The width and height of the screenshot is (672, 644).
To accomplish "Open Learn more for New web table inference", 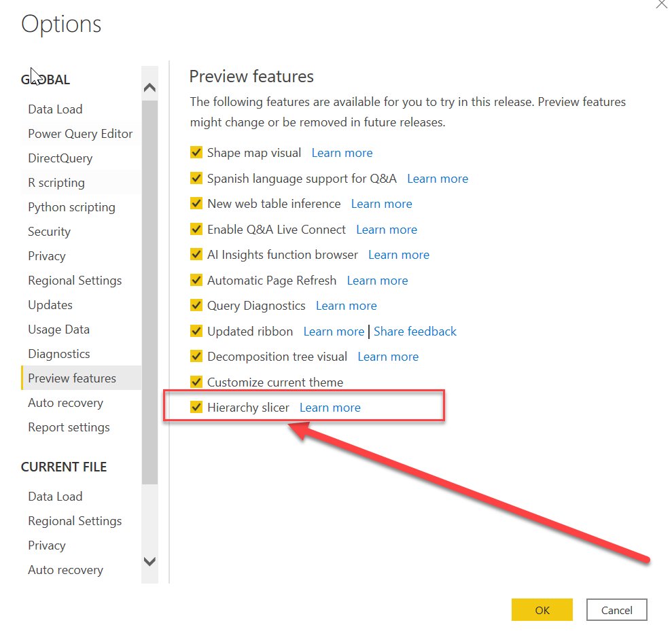I will click(x=381, y=204).
